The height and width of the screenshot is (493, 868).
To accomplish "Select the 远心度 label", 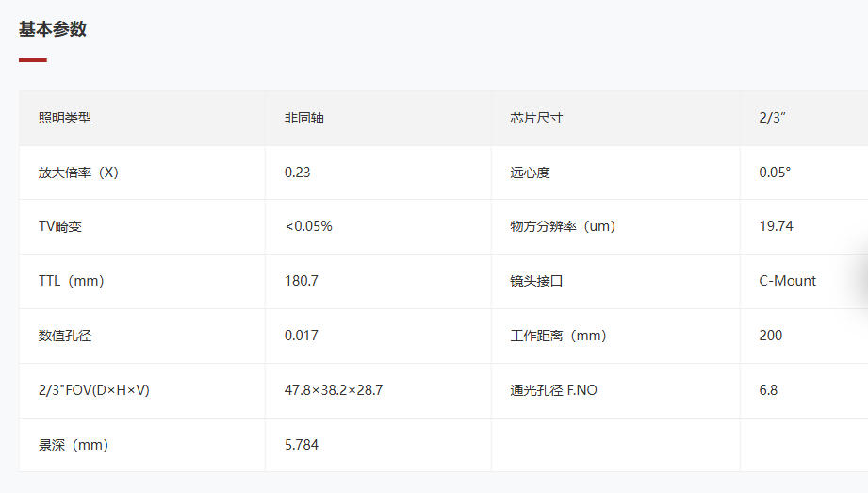I will click(530, 173).
